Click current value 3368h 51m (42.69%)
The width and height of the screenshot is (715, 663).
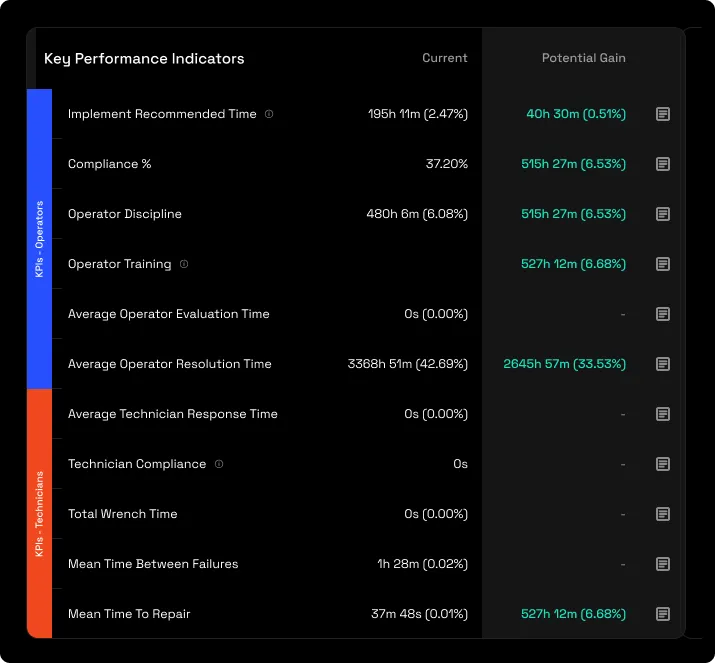coord(408,364)
